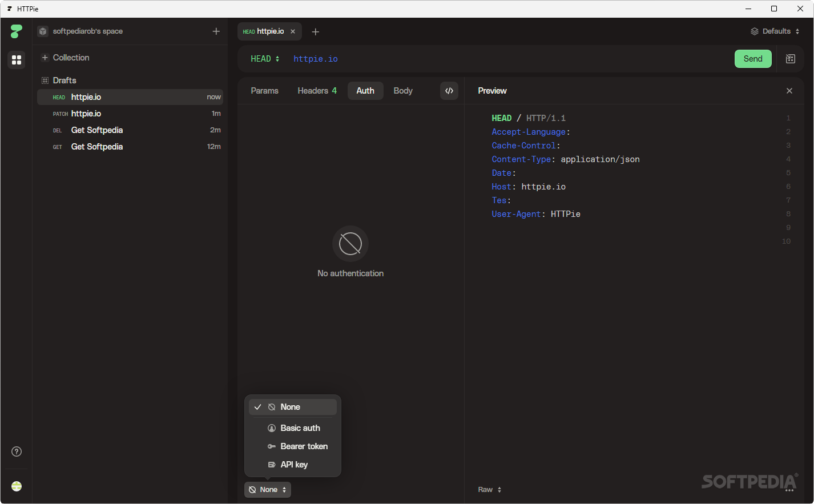
Task: Click the plus icon beside Collection
Action: click(45, 58)
